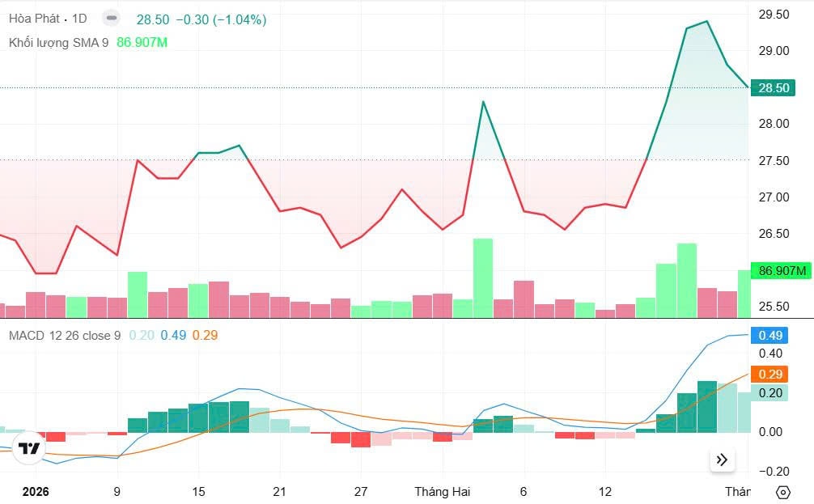Click the 29.50 price scale label
814x504 pixels.
pos(774,14)
